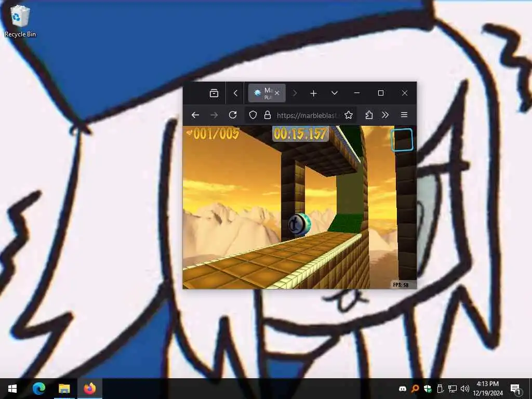The height and width of the screenshot is (399, 532).
Task: Go back to the previous page
Action: [195, 115]
